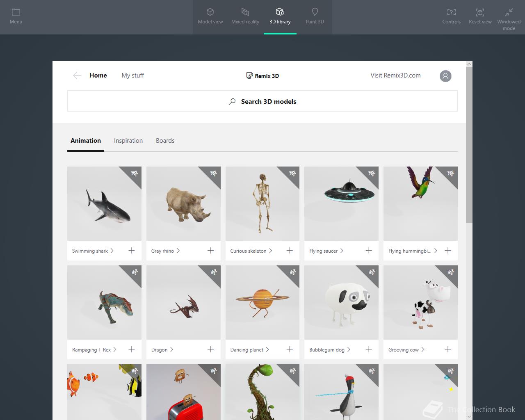Open the Flying saucer thumbnail
The image size is (525, 420).
(341, 203)
